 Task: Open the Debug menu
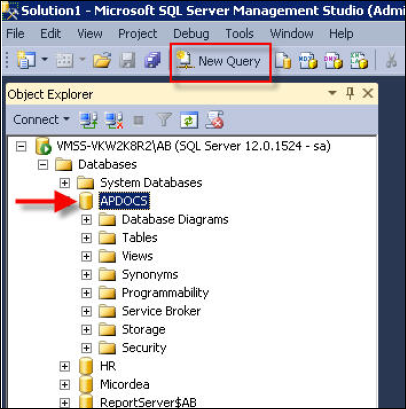191,34
